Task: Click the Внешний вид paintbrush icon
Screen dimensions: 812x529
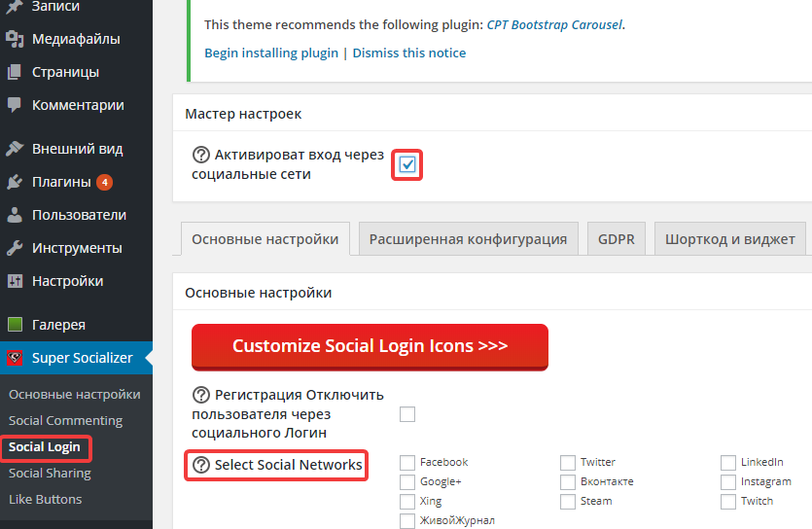Action: (15, 149)
